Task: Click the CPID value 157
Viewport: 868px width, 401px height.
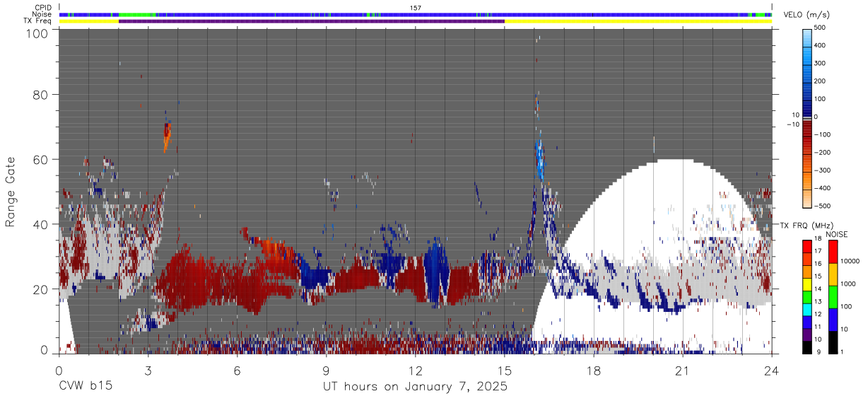Action: click(x=416, y=8)
